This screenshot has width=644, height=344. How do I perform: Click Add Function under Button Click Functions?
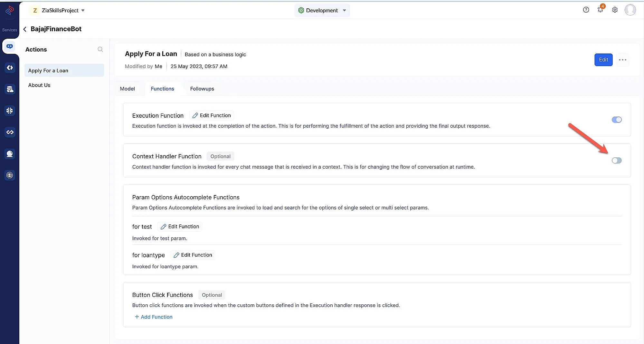tap(154, 317)
